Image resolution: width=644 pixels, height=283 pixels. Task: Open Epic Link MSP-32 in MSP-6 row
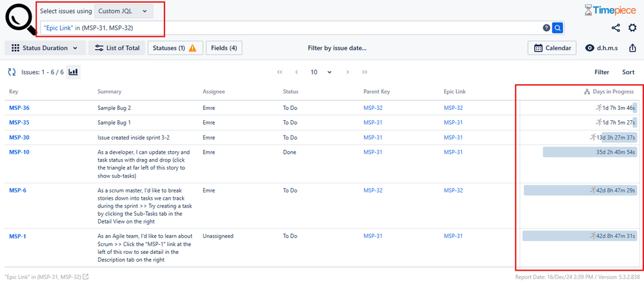[x=454, y=191]
